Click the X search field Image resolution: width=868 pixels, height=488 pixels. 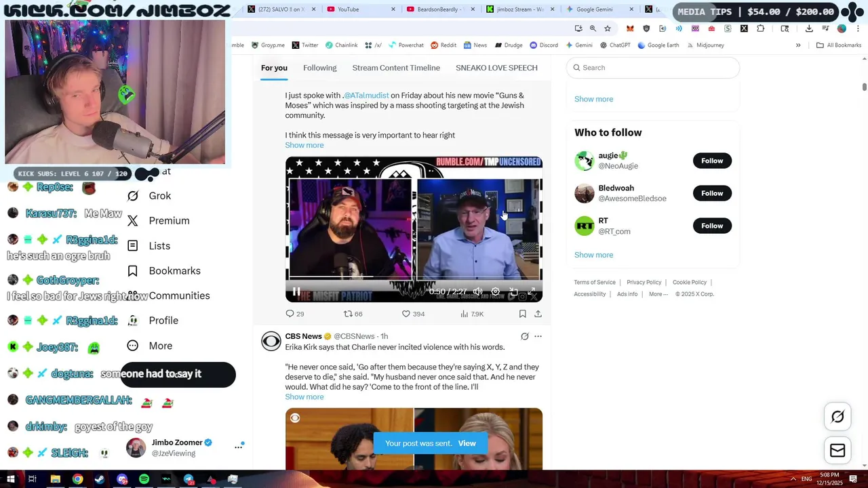pos(653,68)
